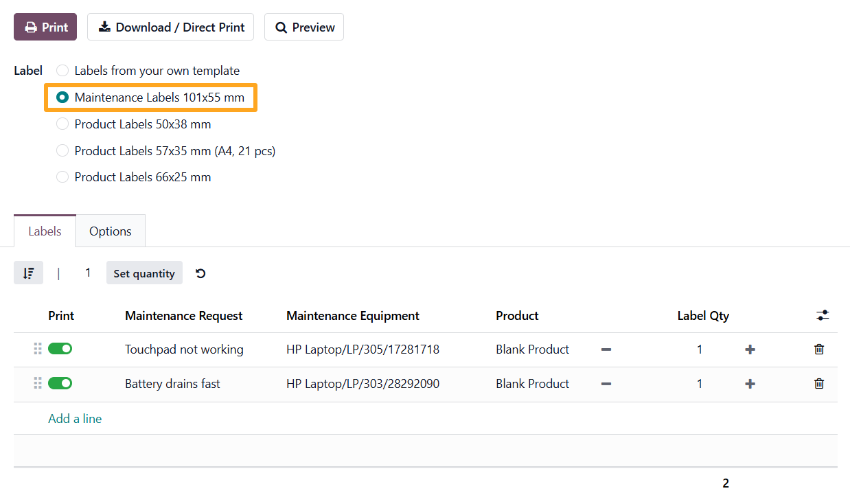Viewport: 850px width, 504px height.
Task: Click HP Laptop/LP/305/17281718 equipment cell
Action: (363, 350)
